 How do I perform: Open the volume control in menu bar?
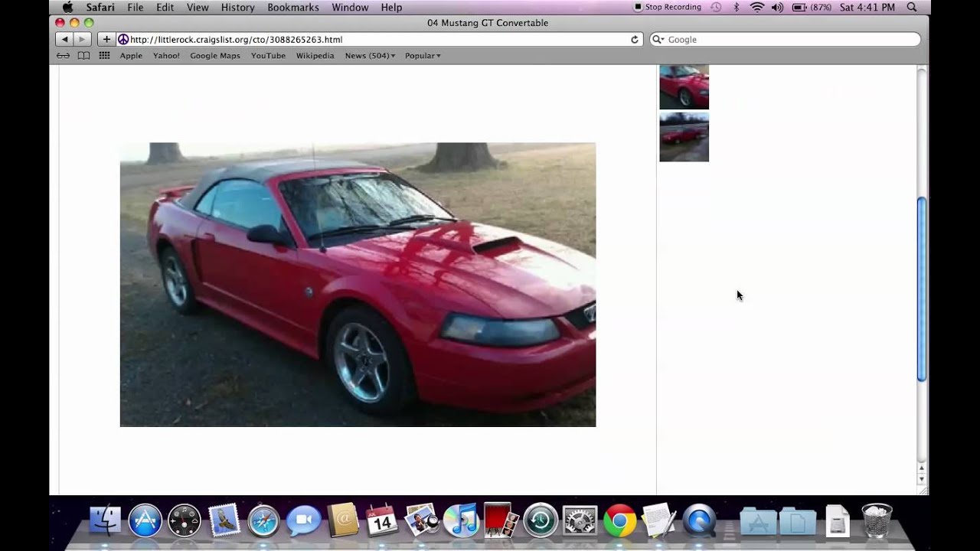(x=779, y=7)
